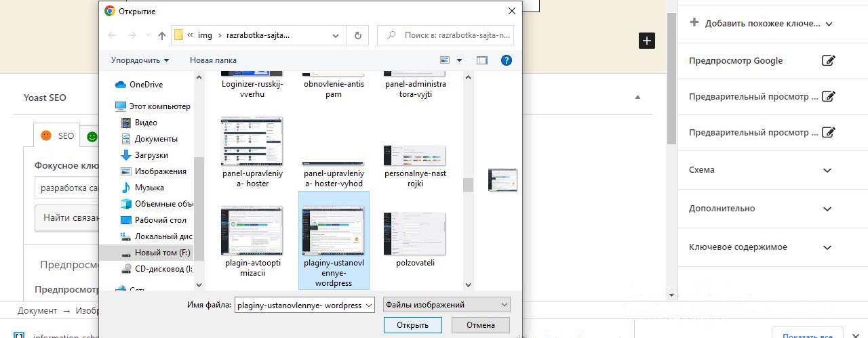Image resolution: width=868 pixels, height=338 pixels.
Task: Click the Help question mark icon
Action: pyautogui.click(x=506, y=60)
